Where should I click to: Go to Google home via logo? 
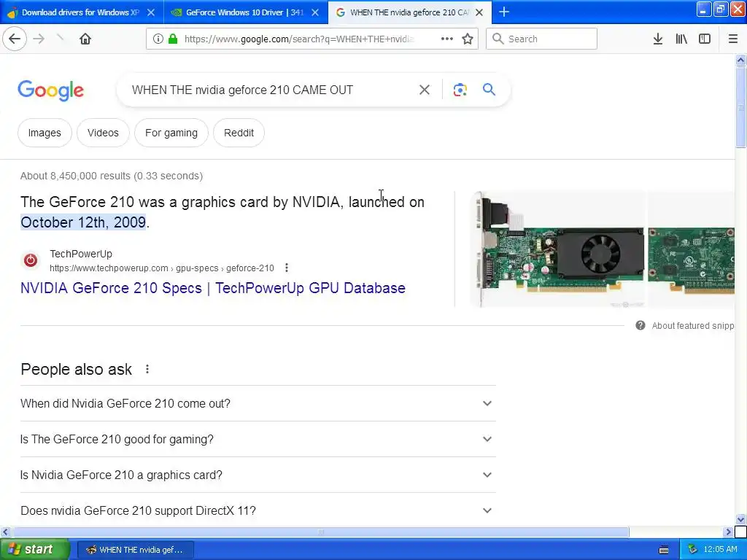(51, 90)
